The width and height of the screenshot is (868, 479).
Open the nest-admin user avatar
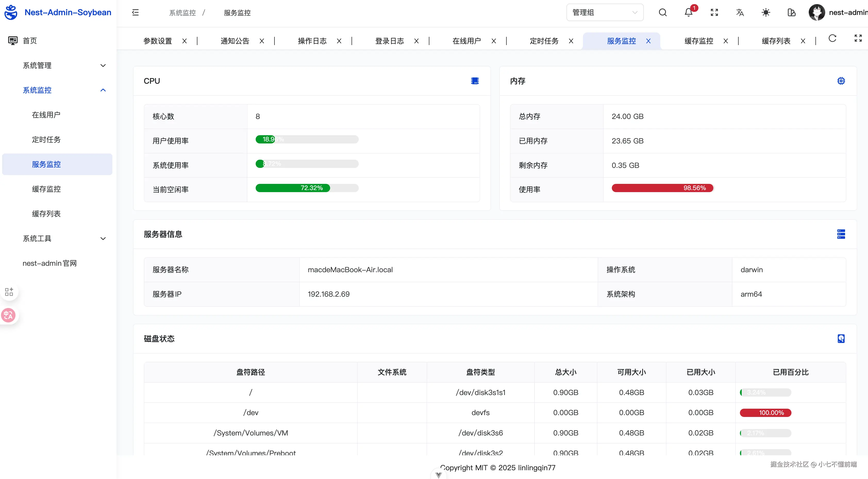click(816, 13)
